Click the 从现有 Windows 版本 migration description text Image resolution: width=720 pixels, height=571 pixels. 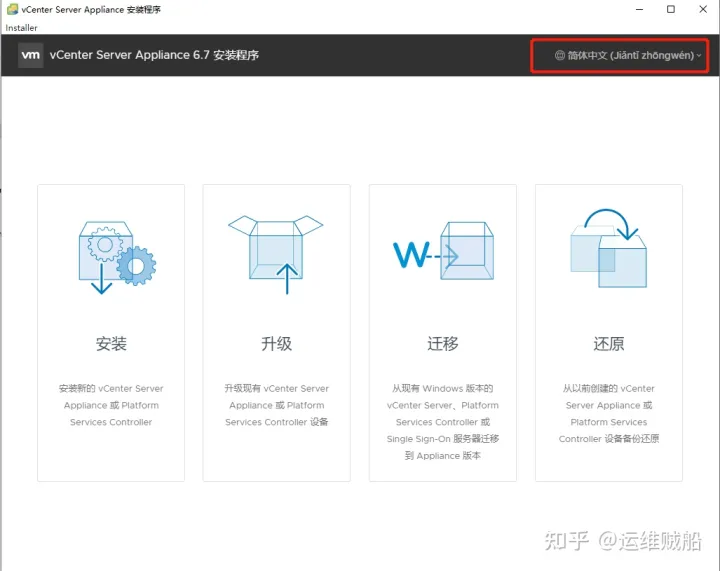coord(442,421)
